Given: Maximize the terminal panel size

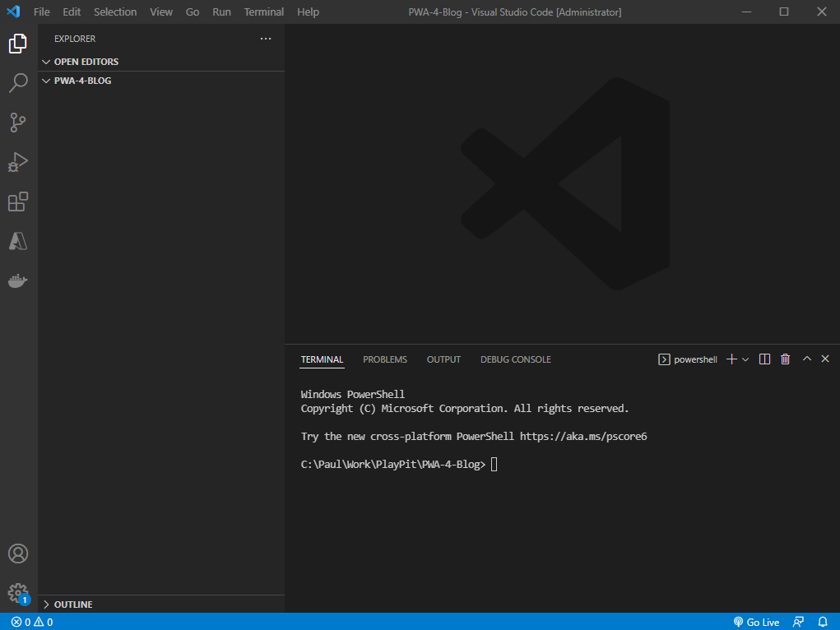Looking at the screenshot, I should tap(807, 359).
